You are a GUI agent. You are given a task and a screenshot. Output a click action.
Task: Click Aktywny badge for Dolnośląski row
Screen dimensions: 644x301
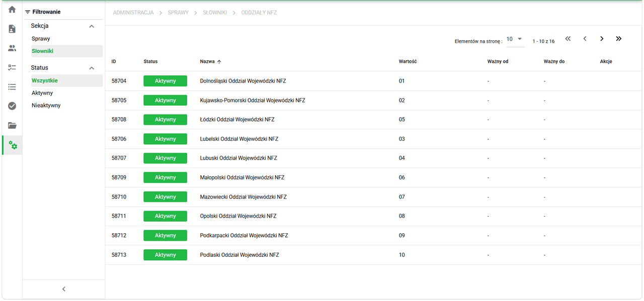[x=165, y=81]
